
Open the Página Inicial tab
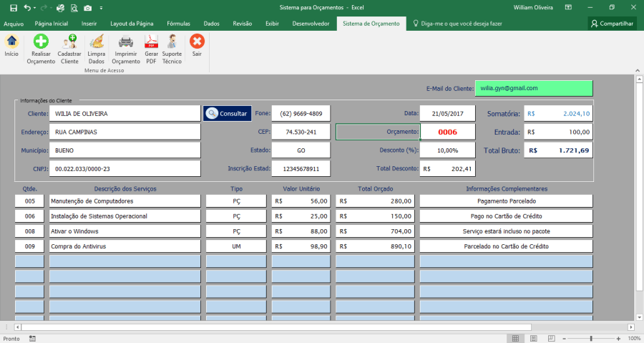[52, 24]
